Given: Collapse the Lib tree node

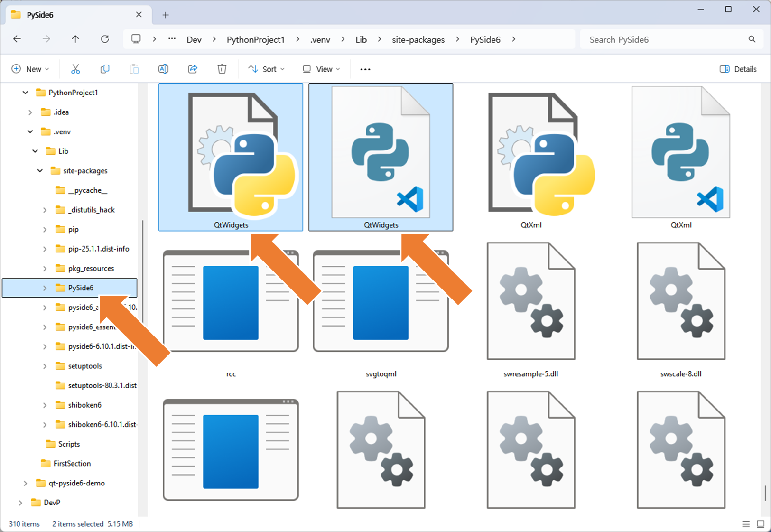Looking at the screenshot, I should point(35,151).
